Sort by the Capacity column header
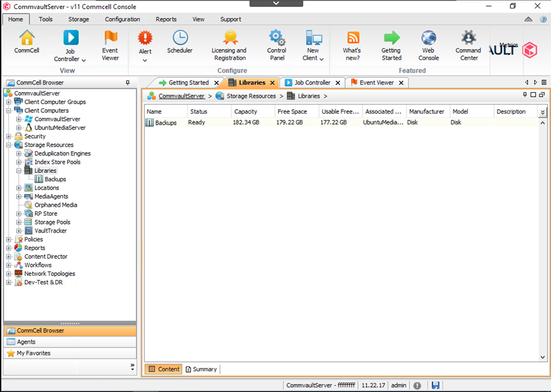551x392 pixels. (253, 112)
